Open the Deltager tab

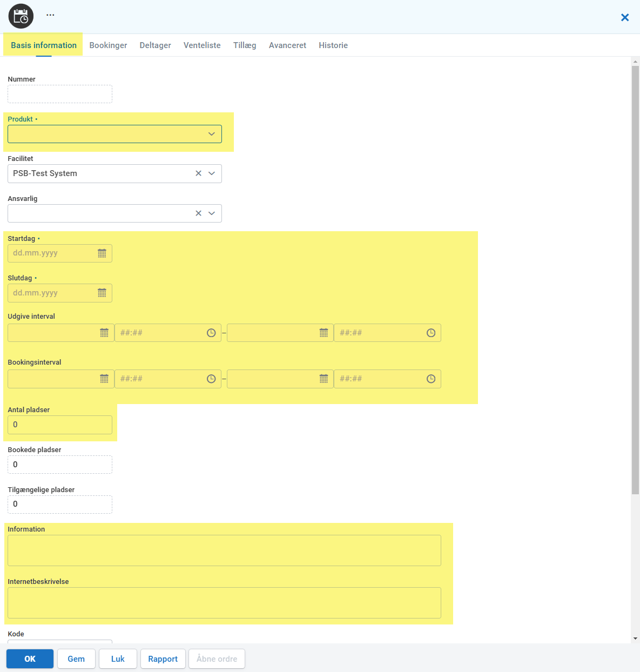pos(156,45)
